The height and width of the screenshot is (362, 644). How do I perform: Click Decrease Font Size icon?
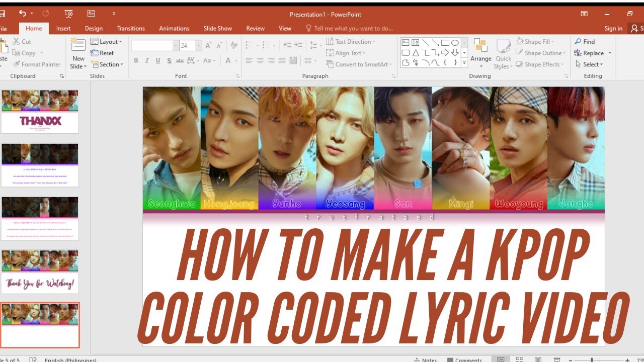point(220,46)
